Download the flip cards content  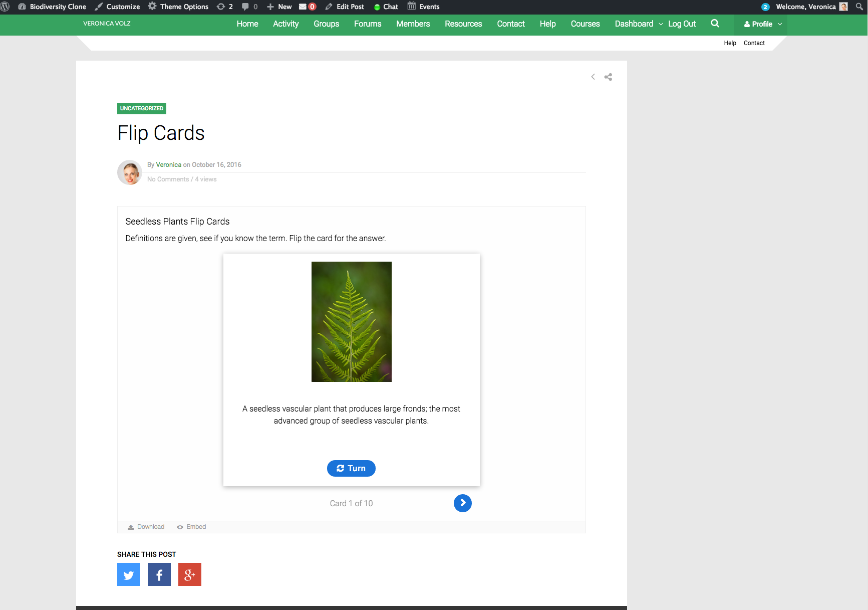pos(146,527)
